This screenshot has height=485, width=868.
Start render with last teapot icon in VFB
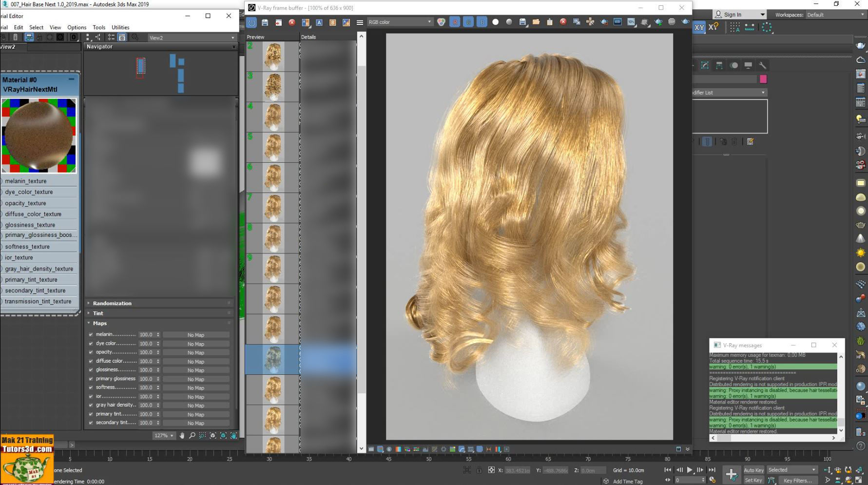(x=685, y=22)
